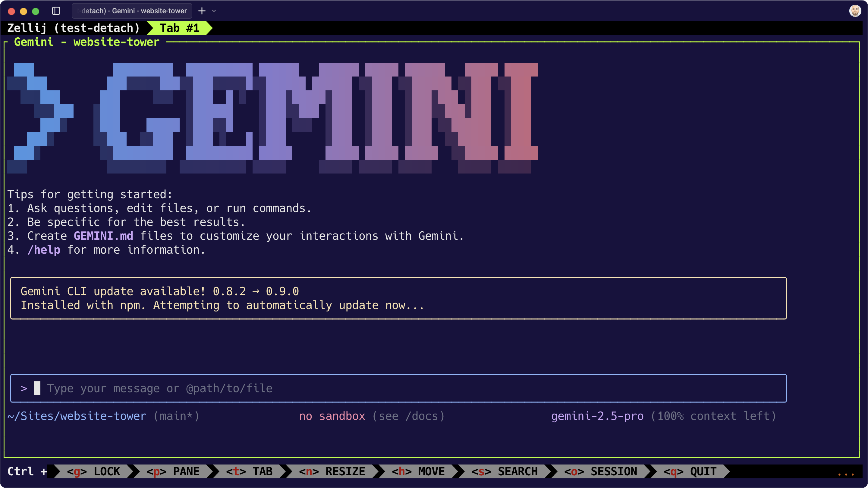
Task: Select Tab #1 in the Zellij tab bar
Action: click(180, 28)
